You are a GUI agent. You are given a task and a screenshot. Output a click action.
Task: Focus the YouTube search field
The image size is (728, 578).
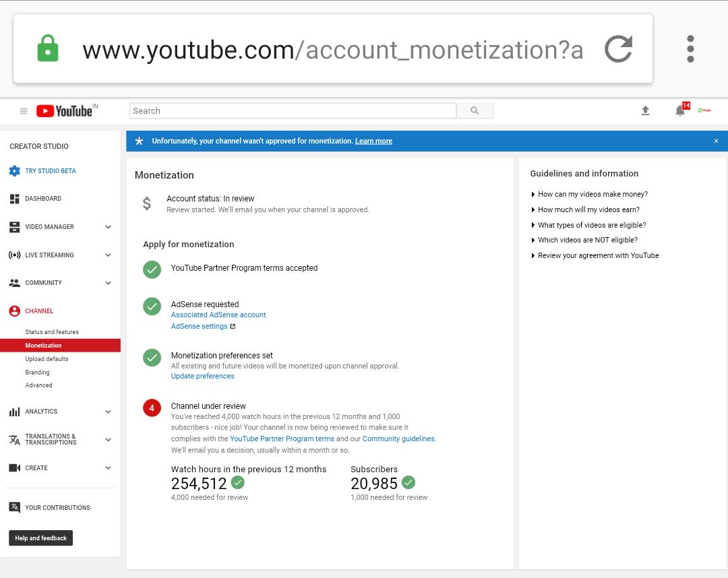293,110
